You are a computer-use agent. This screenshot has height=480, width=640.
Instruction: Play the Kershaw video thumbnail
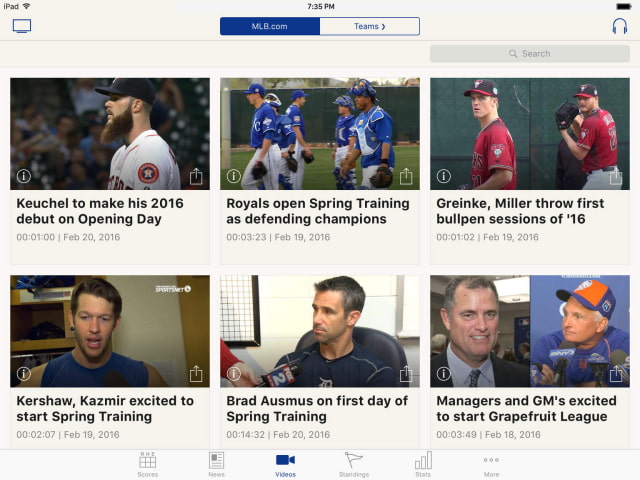click(110, 331)
